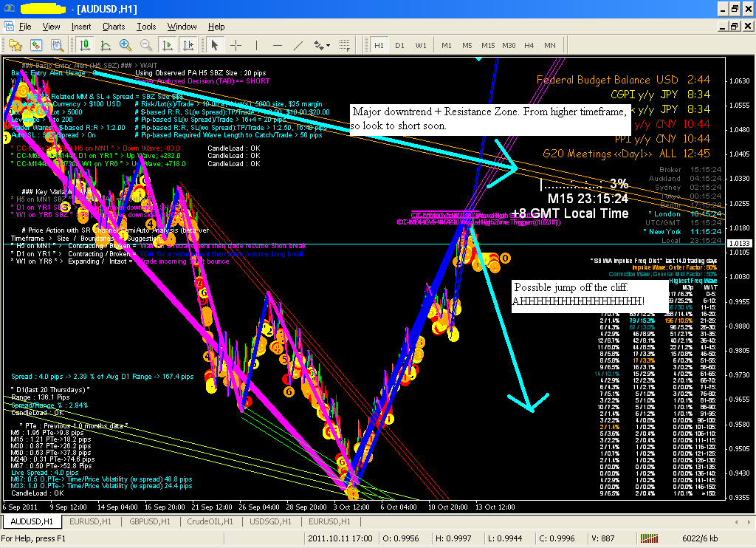Screen dimensions: 756x548
Task: Select the Horizontal Line drawing tool
Action: click(278, 45)
